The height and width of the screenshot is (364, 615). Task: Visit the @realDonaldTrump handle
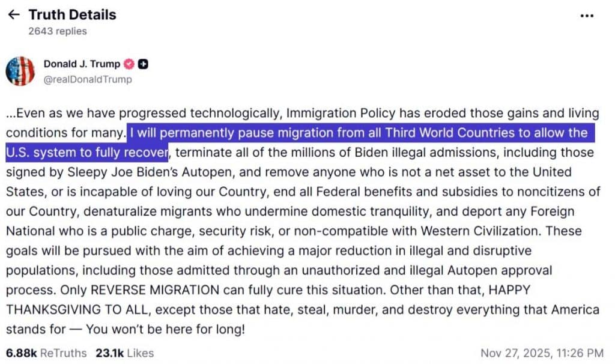(x=88, y=79)
